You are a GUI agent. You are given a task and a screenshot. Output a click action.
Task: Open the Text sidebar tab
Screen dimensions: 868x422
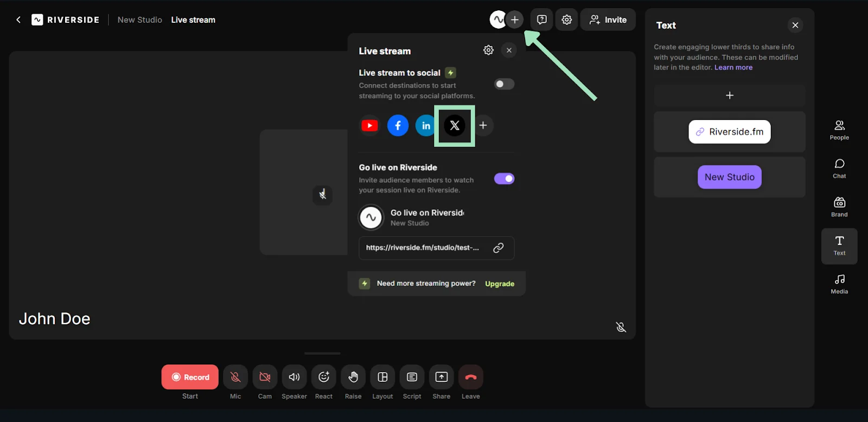839,246
